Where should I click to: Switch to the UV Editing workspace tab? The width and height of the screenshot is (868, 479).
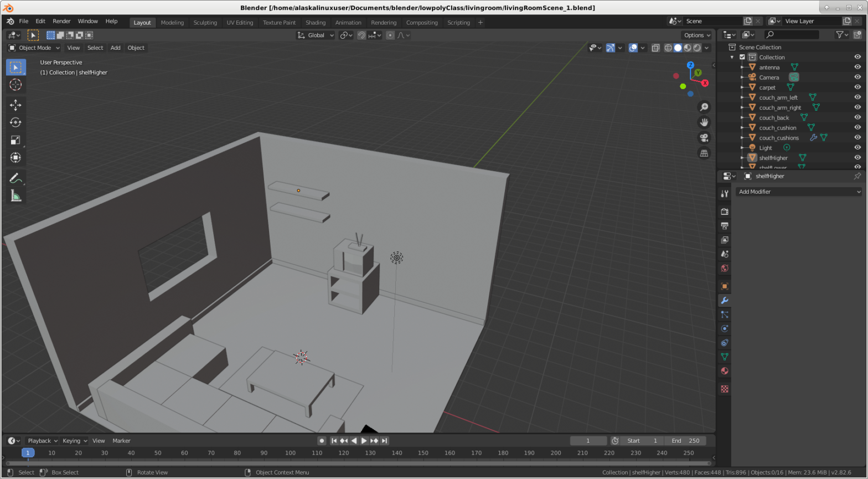240,23
